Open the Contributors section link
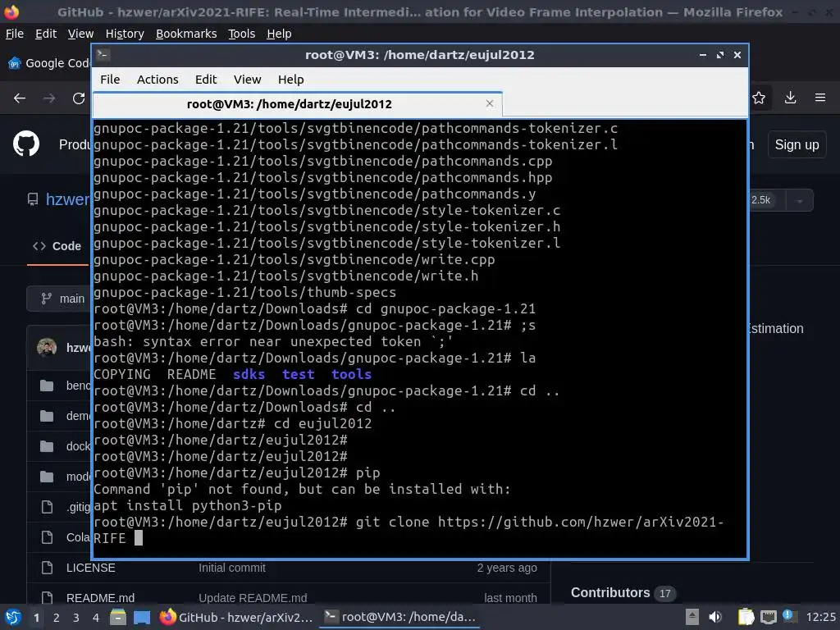The height and width of the screenshot is (630, 840). tap(610, 592)
